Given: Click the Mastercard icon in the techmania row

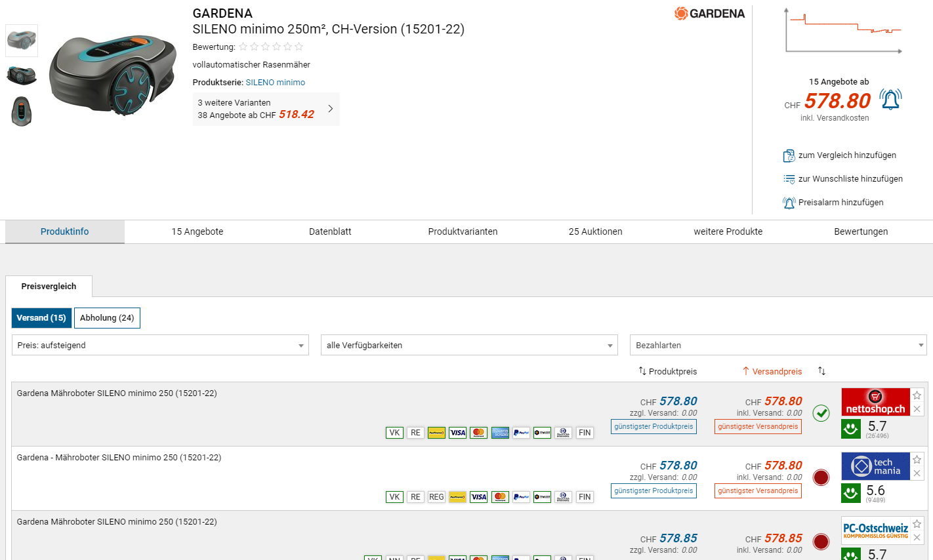Looking at the screenshot, I should (x=500, y=497).
